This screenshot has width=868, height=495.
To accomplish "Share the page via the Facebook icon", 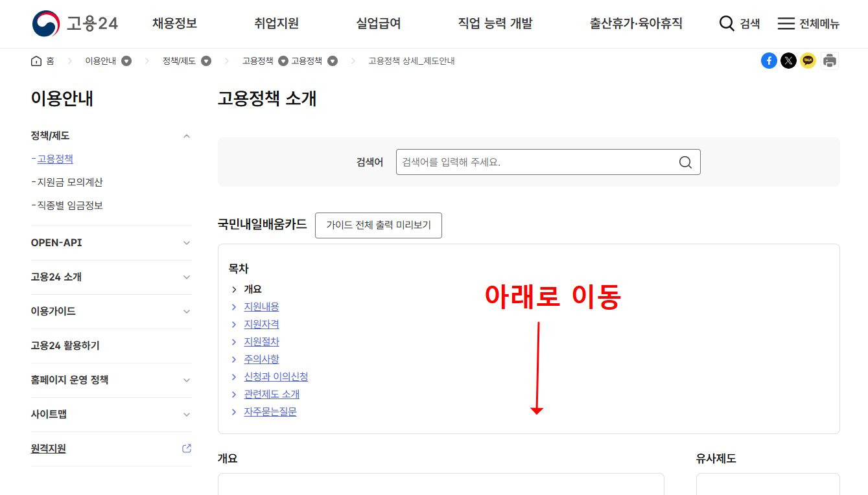I will tap(769, 60).
